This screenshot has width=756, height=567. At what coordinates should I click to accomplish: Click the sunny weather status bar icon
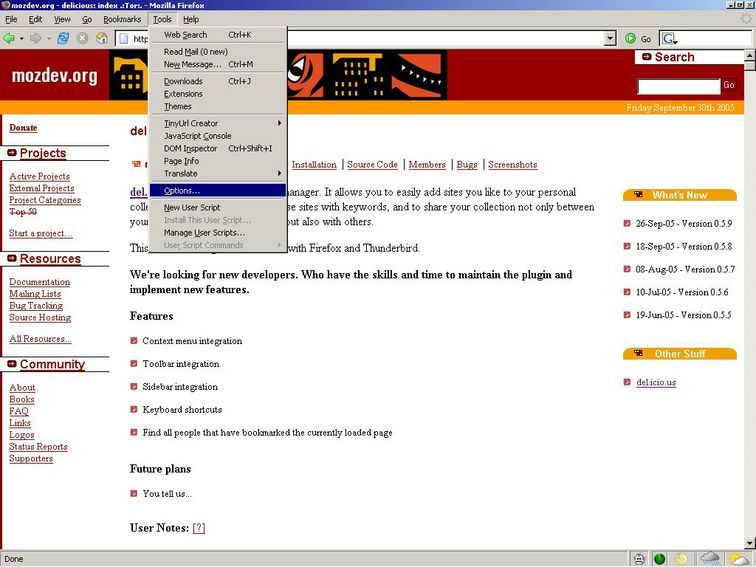pyautogui.click(x=739, y=559)
